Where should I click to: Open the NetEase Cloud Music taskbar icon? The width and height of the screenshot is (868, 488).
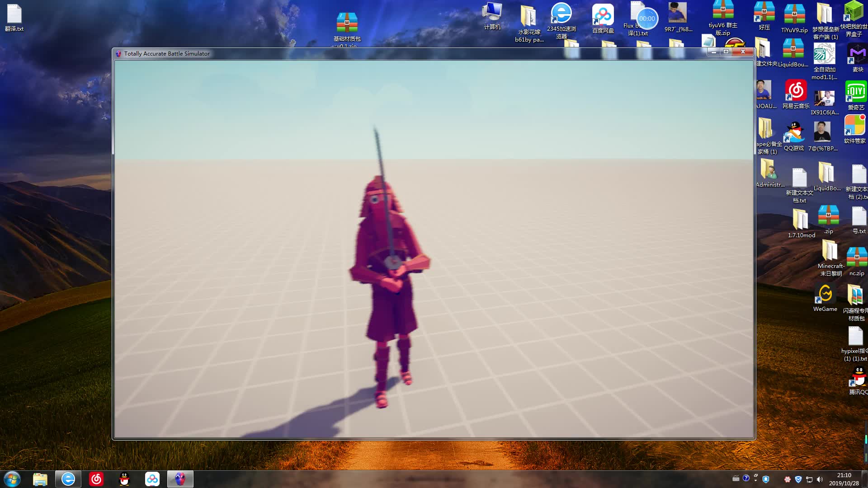(x=96, y=479)
